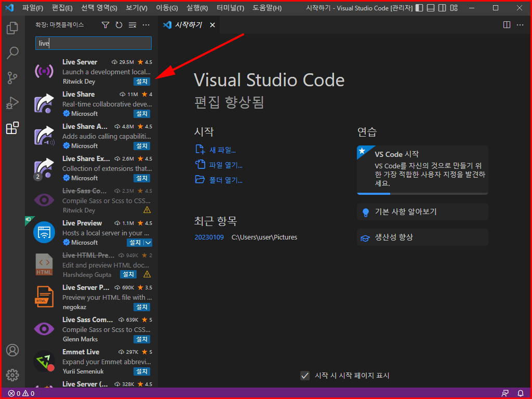Image resolution: width=532 pixels, height=399 pixels.
Task: Open 생산성 향상 walkthrough
Action: point(422,237)
